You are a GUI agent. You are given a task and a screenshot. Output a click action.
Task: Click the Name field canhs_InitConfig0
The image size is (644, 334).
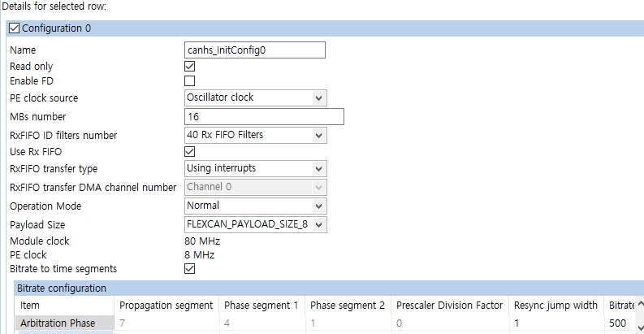pos(255,50)
